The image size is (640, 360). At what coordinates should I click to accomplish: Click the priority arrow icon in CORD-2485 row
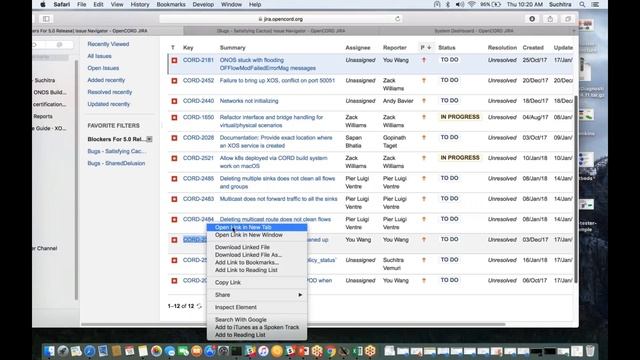coord(424,178)
